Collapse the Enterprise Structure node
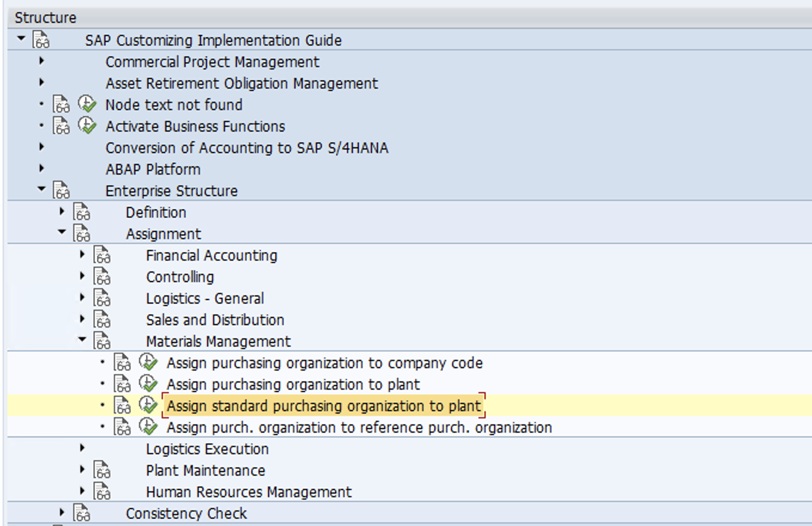The width and height of the screenshot is (812, 526). click(41, 189)
